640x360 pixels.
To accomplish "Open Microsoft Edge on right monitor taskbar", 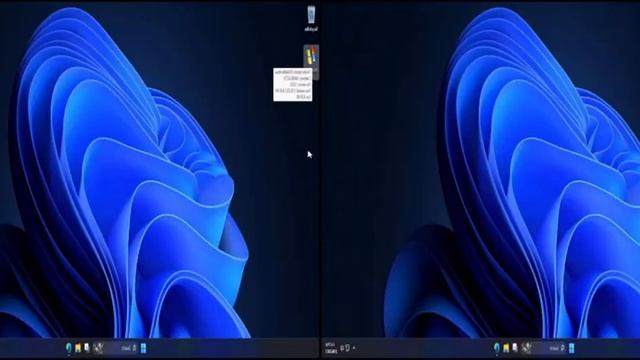I will pos(497,348).
